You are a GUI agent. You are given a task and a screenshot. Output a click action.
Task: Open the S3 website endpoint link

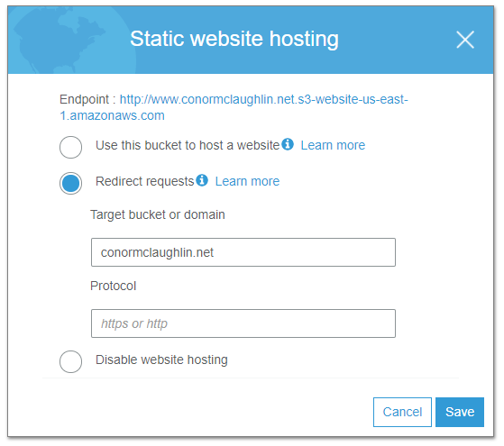point(234,107)
